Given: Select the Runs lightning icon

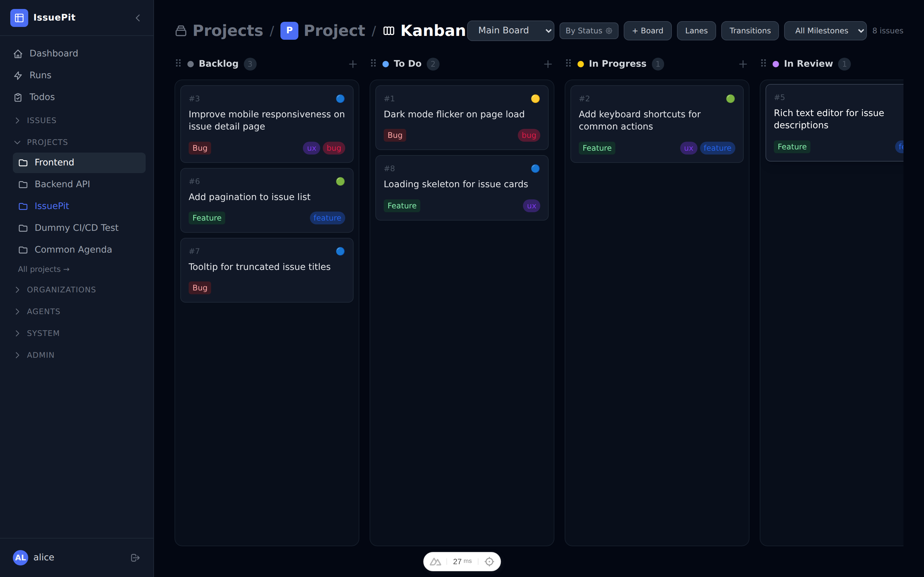Looking at the screenshot, I should tap(19, 76).
